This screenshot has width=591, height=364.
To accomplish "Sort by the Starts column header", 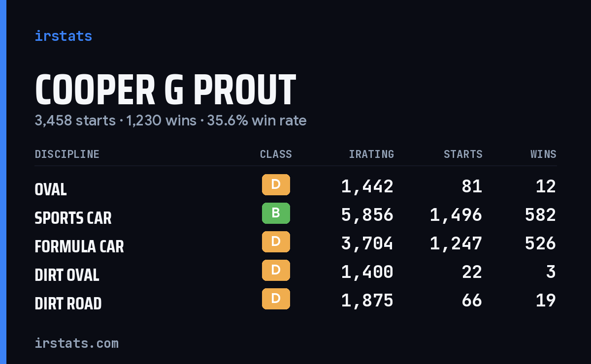I will click(x=463, y=154).
